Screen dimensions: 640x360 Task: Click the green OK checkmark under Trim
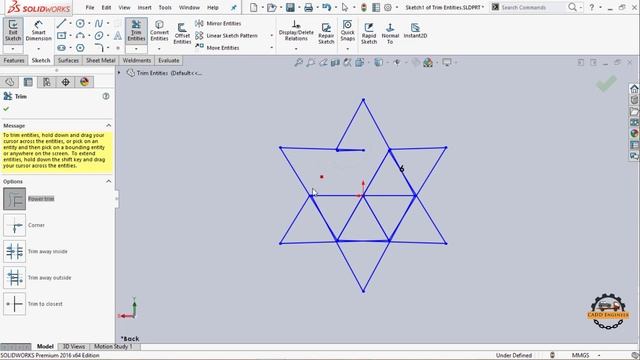click(6, 109)
